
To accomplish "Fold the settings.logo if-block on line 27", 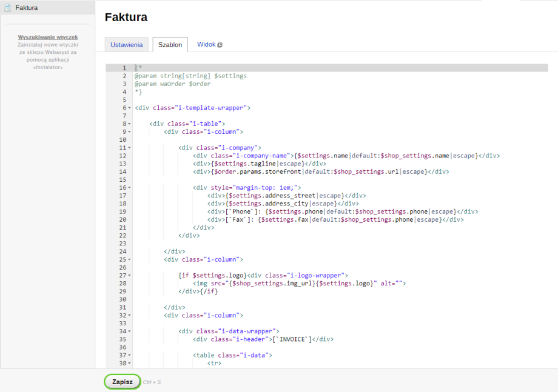I will pyautogui.click(x=130, y=276).
